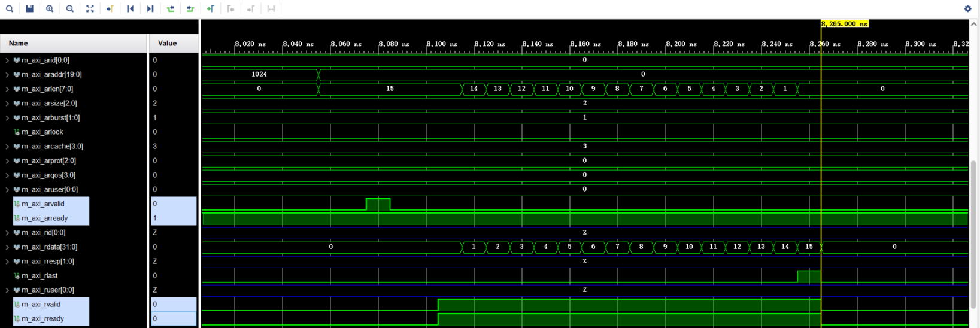
Task: Expand m_axi_arlen[7:0] bus
Action: [x=7, y=89]
